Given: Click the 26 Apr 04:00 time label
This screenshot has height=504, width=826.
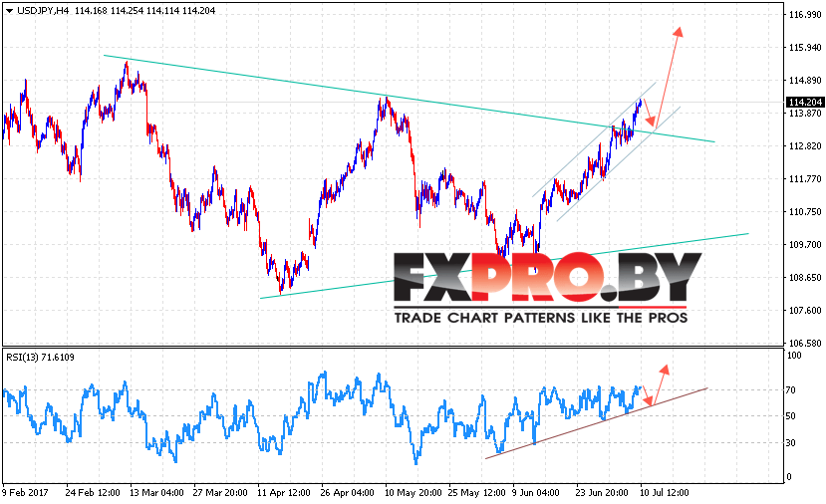Looking at the screenshot, I should [348, 493].
